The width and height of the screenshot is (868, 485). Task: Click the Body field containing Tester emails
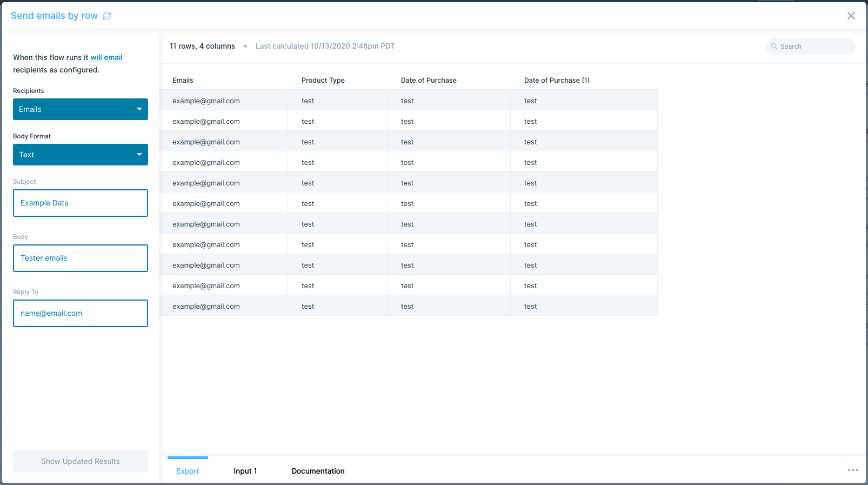click(81, 258)
